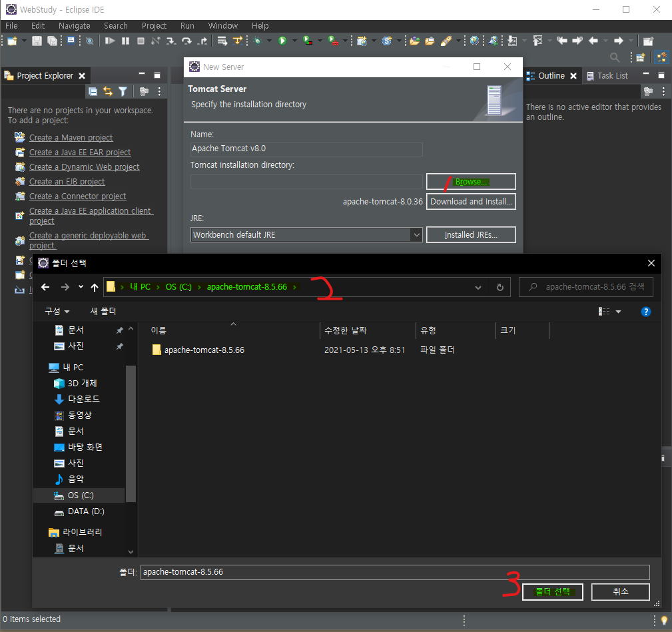Screen dimensions: 672x632
Task: Click the green Run toolbar icon
Action: click(282, 41)
